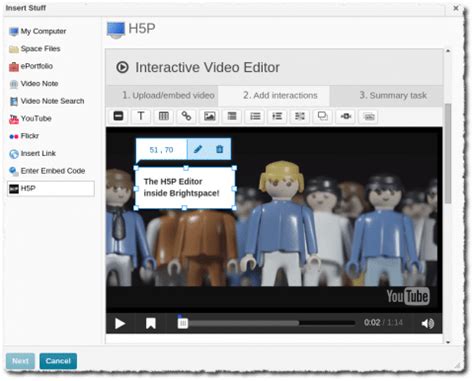Screen dimensions: 474x381
Task: Select My Computer in the sidebar
Action: pos(38,31)
